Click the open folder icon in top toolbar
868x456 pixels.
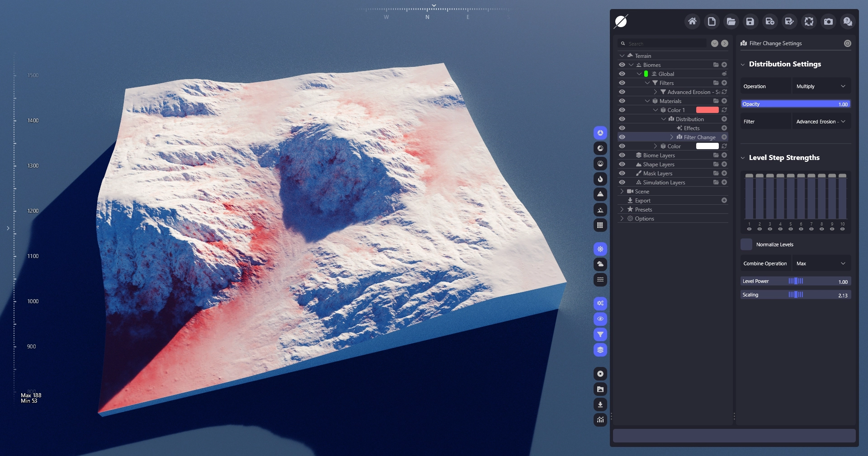(x=731, y=21)
